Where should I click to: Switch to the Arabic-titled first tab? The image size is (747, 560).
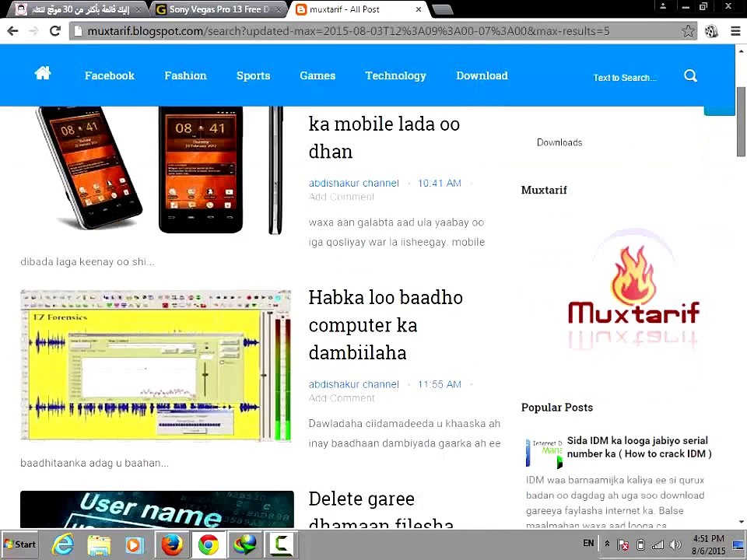click(76, 9)
